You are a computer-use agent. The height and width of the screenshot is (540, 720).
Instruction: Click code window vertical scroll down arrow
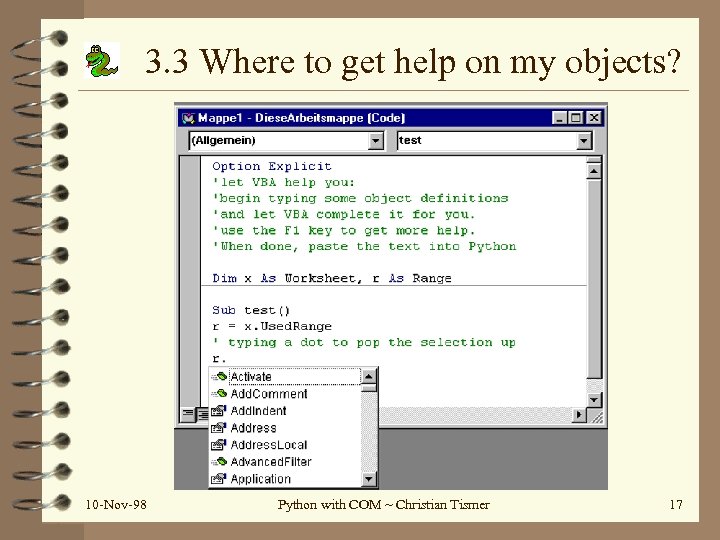point(594,399)
